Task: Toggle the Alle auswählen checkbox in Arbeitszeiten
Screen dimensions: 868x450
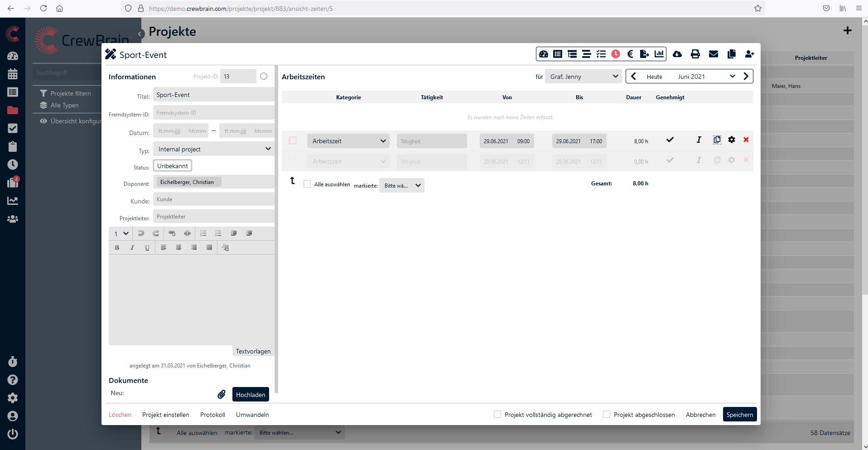Action: click(307, 184)
